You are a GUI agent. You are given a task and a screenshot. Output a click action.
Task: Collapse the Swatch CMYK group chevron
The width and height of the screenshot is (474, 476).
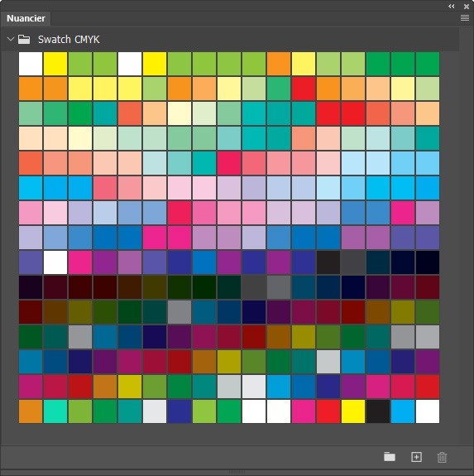(x=11, y=39)
